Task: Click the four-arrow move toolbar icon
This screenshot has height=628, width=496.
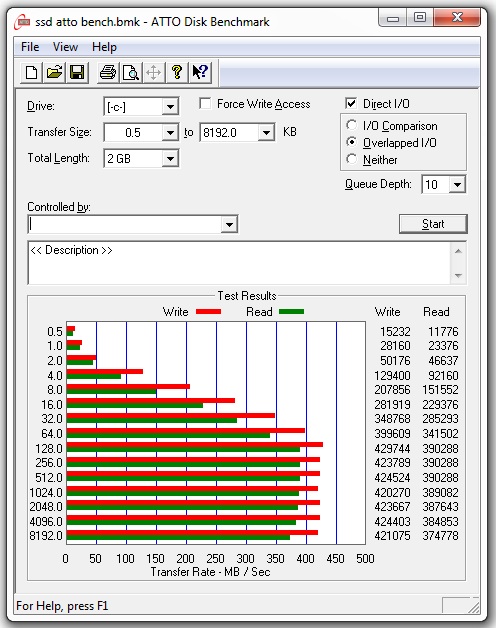Action: pyautogui.click(x=153, y=72)
